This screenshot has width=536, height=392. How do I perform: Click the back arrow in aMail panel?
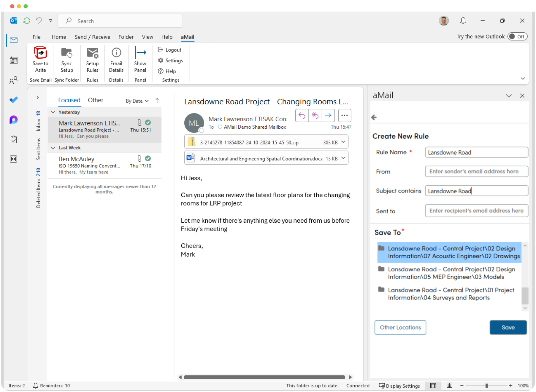coord(374,117)
